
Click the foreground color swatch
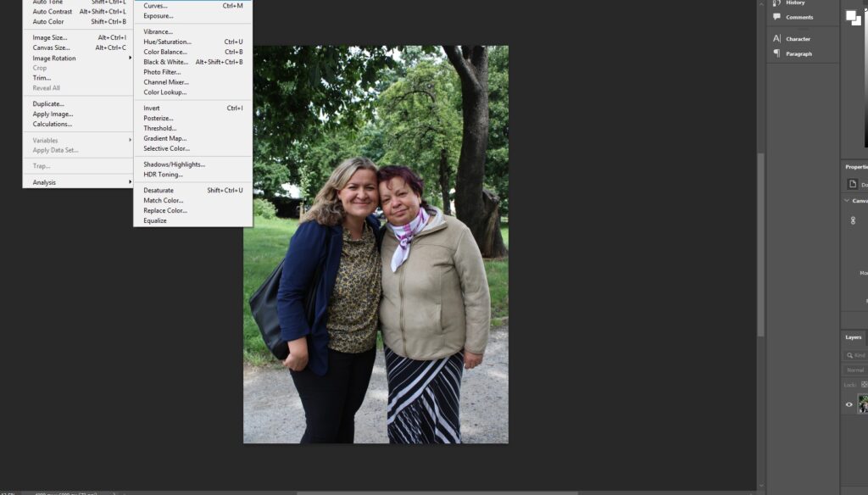(x=851, y=16)
